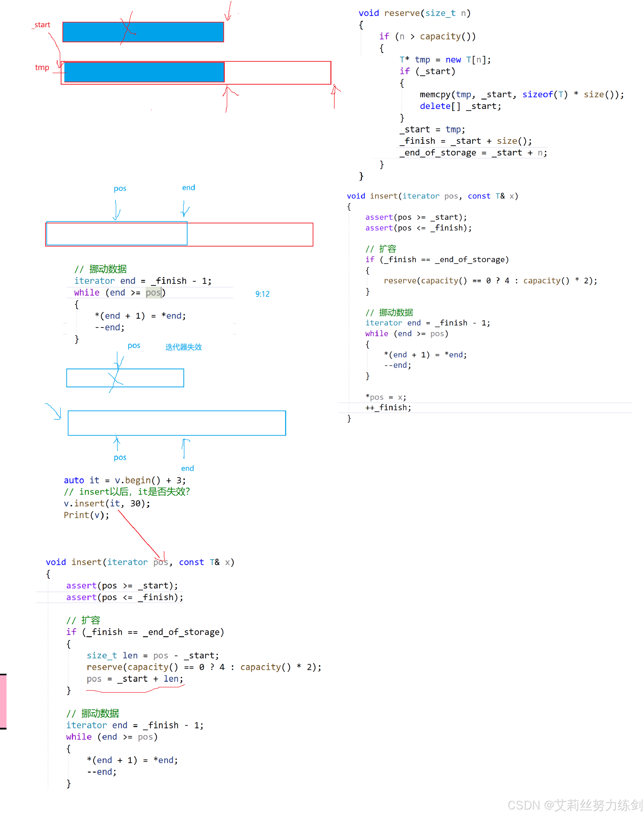Click the red tmp label
This screenshot has width=644, height=816.
click(42, 68)
